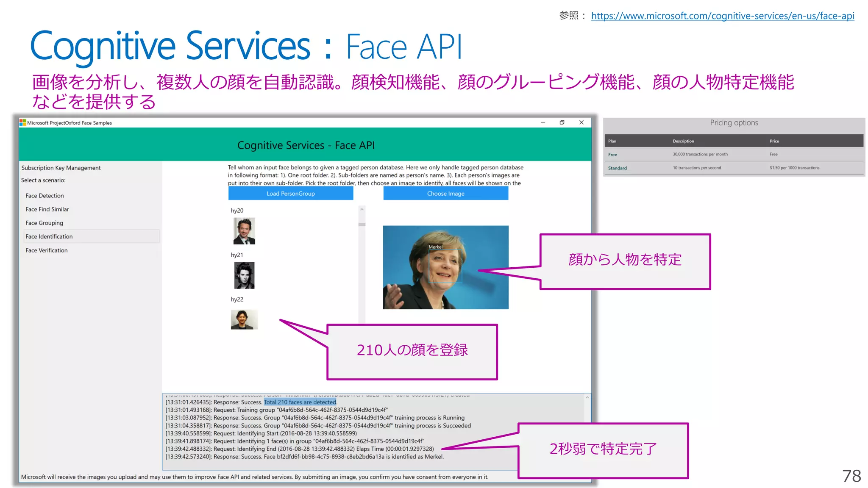Select the Face Verification scenario
Screen dimensions: 868x488
[47, 250]
